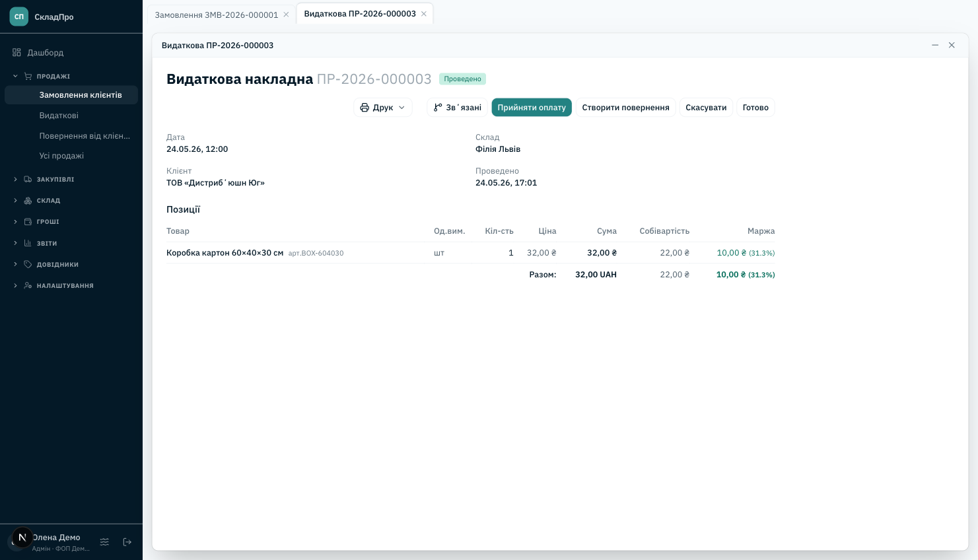Minimize the Видаткова document panel

click(x=935, y=45)
